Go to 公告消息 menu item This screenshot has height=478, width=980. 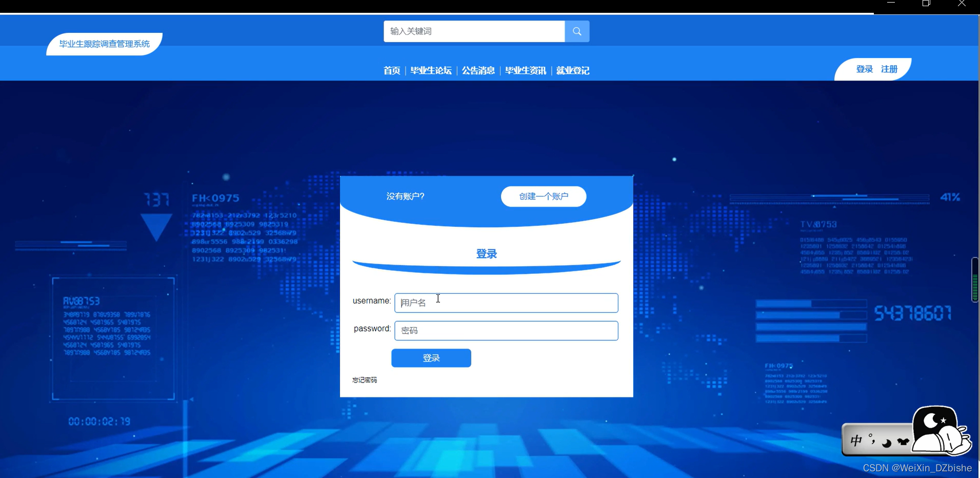tap(478, 70)
